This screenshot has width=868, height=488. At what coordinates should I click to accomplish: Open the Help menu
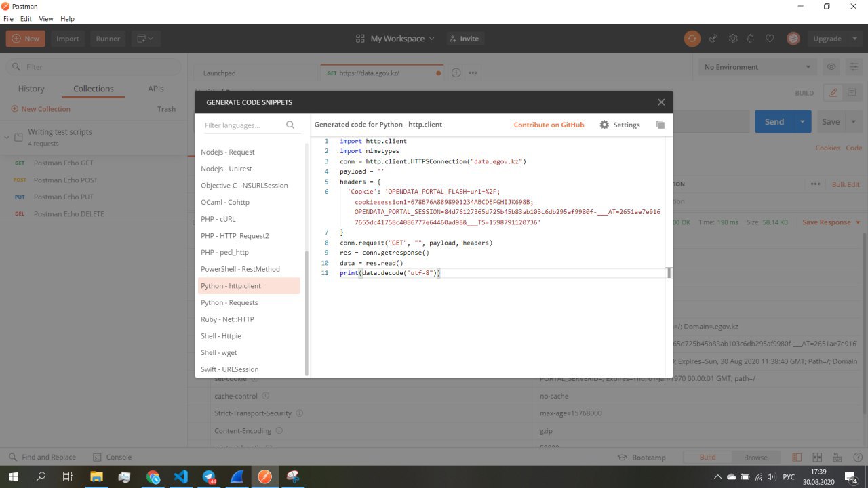[67, 19]
